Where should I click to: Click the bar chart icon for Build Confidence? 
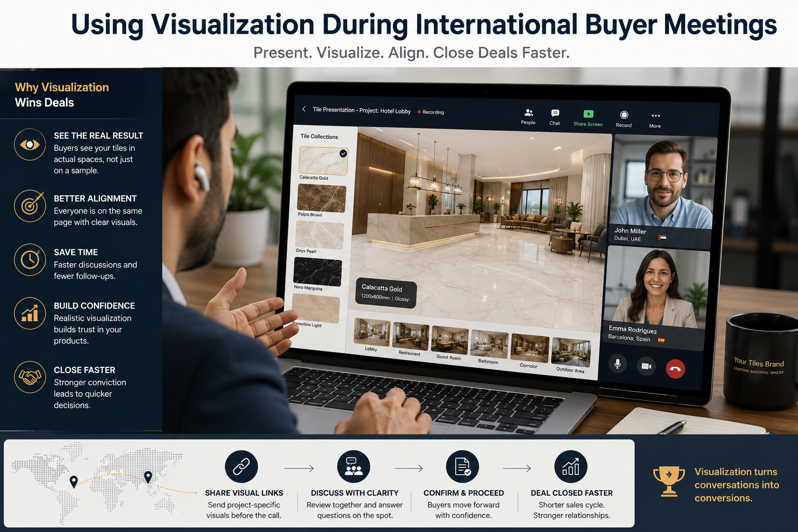(x=30, y=313)
